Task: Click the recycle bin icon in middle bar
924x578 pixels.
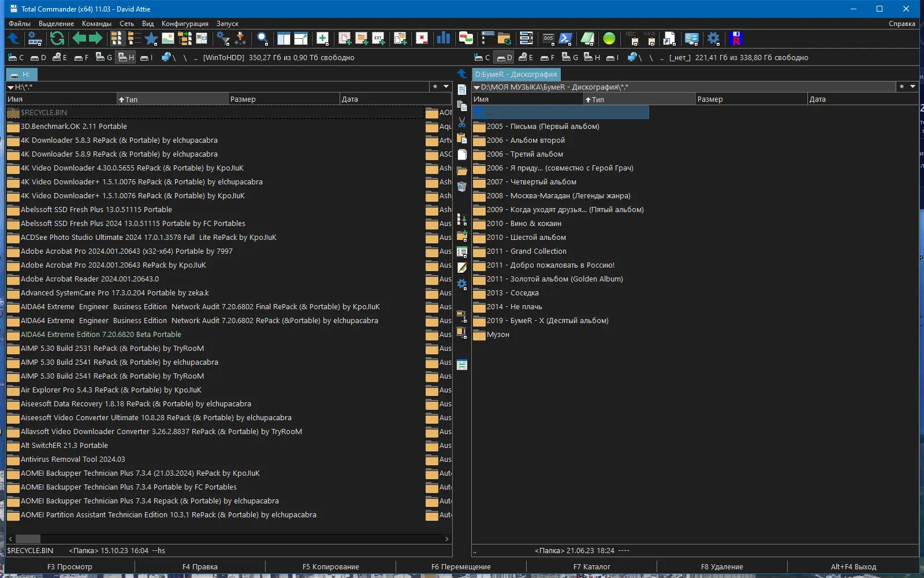Action: pyautogui.click(x=462, y=187)
